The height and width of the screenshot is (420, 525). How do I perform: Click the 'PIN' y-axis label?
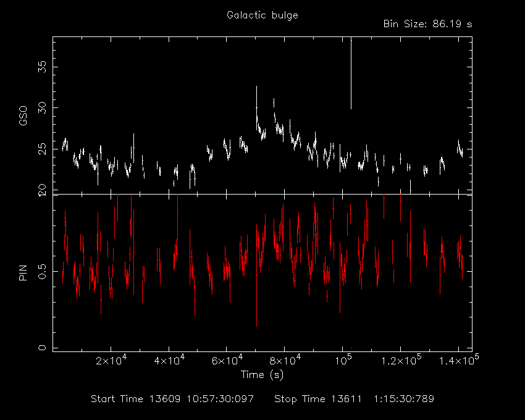tap(23, 272)
